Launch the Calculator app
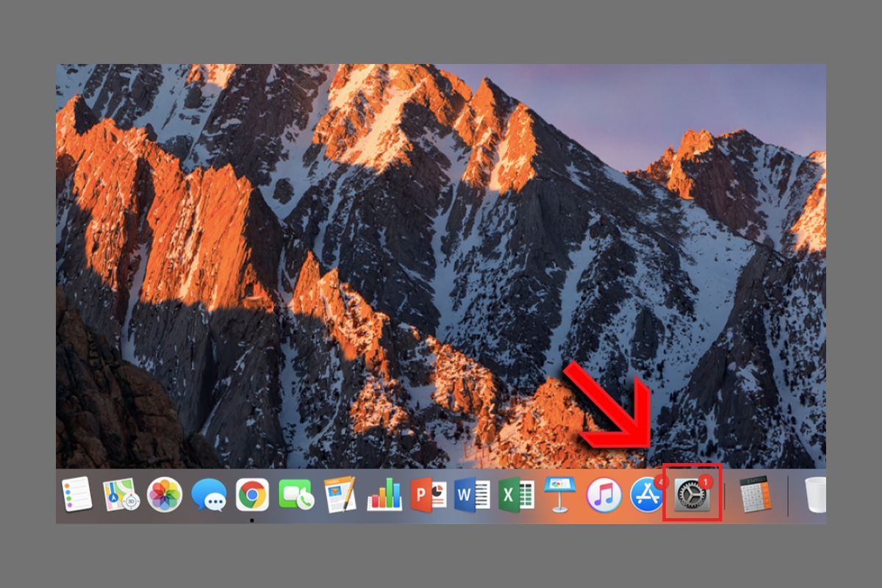 (x=756, y=495)
